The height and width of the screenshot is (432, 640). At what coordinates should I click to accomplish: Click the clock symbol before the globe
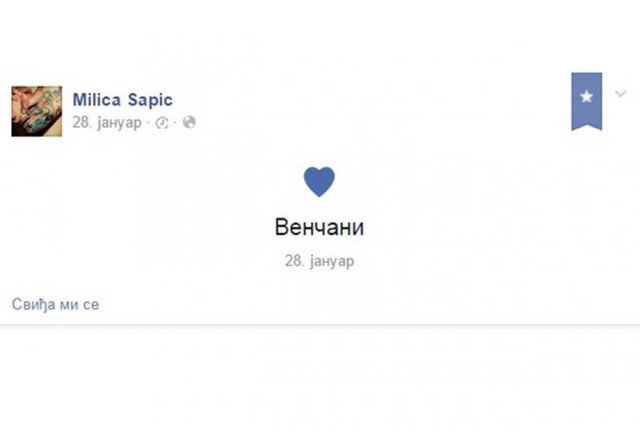point(164,122)
